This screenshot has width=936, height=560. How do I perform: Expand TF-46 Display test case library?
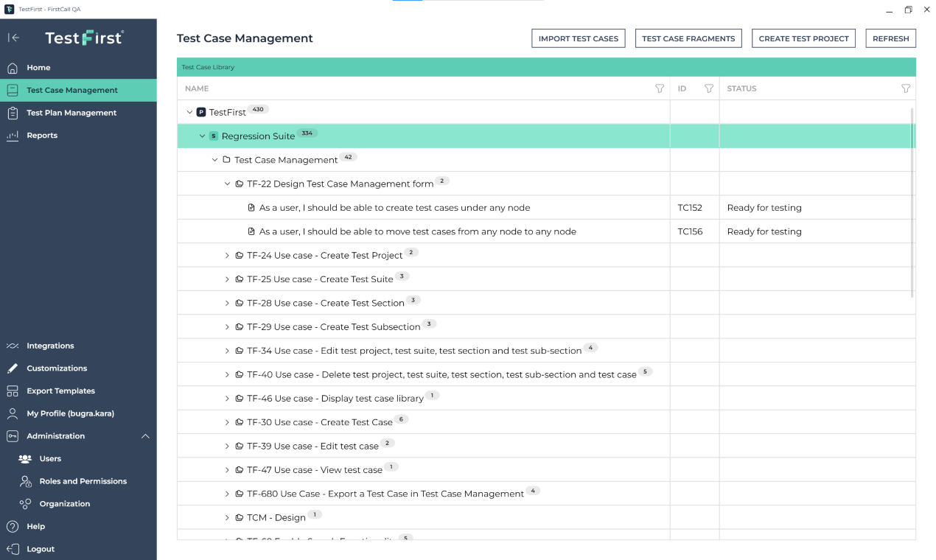pyautogui.click(x=227, y=399)
